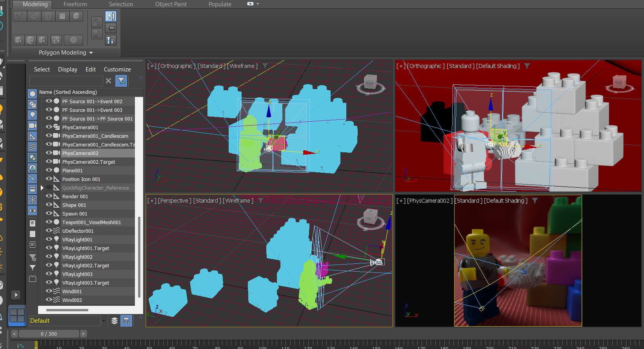This screenshot has width=644, height=349.
Task: Open the Default layer dropdown arrow
Action: coord(104,321)
